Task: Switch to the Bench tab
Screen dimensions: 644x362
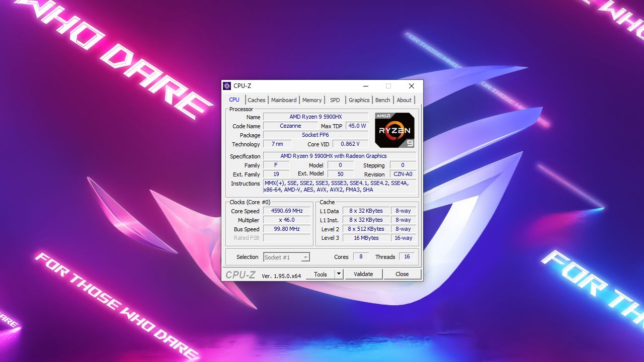Action: pyautogui.click(x=382, y=100)
